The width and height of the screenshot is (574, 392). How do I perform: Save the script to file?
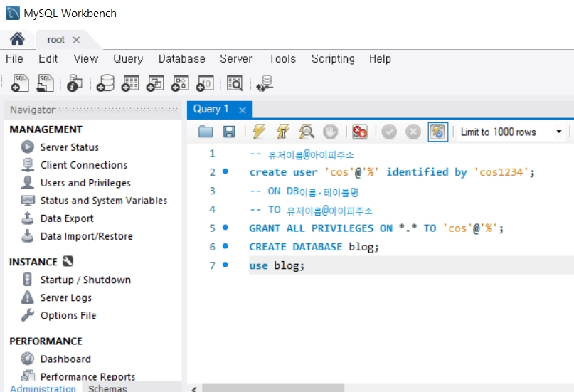tap(229, 132)
